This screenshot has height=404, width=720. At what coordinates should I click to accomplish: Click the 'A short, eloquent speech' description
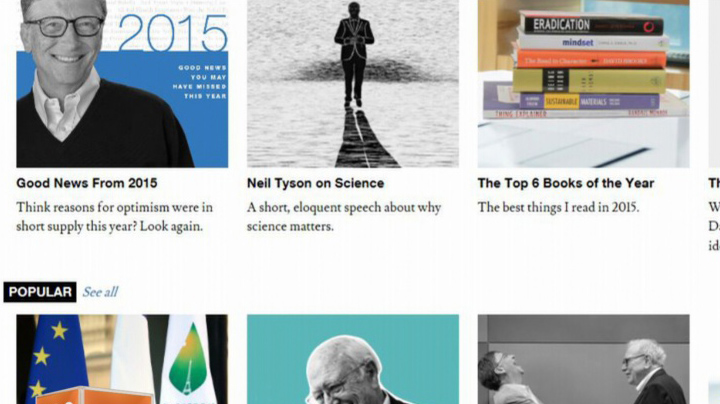pyautogui.click(x=344, y=217)
